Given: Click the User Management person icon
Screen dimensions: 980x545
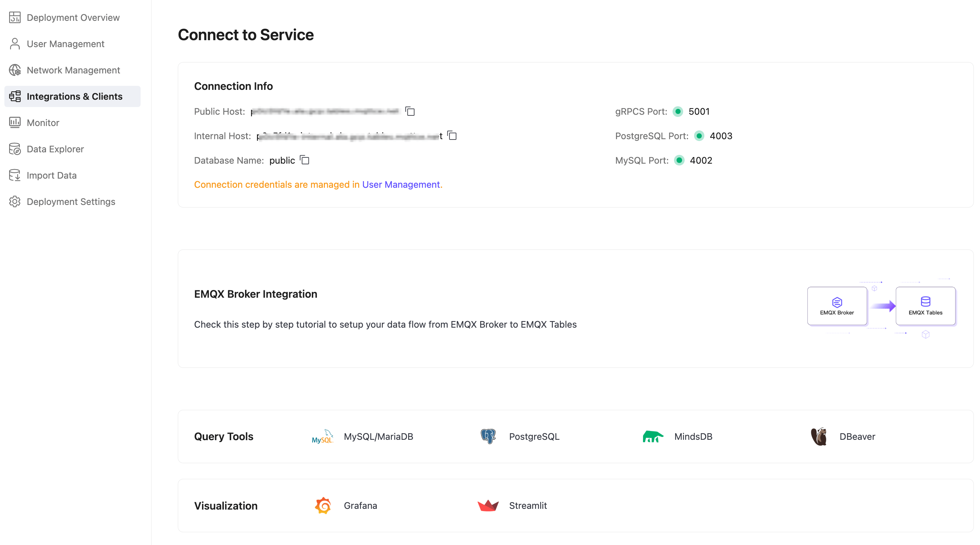Looking at the screenshot, I should pyautogui.click(x=15, y=44).
